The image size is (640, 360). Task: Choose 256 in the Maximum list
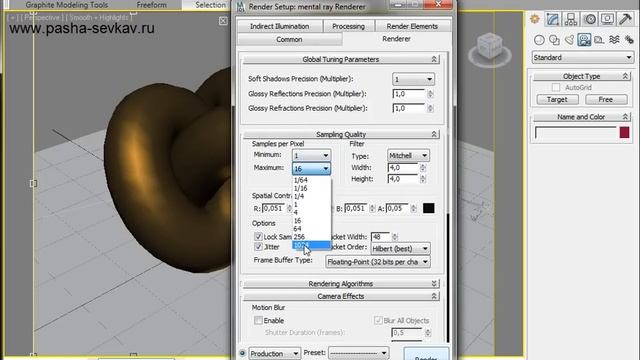(311, 237)
